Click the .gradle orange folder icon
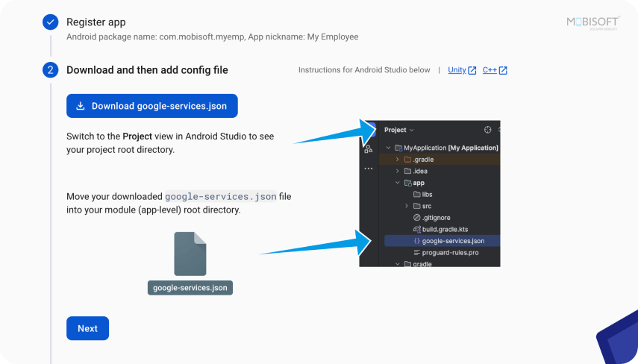The width and height of the screenshot is (638, 364). coord(407,160)
